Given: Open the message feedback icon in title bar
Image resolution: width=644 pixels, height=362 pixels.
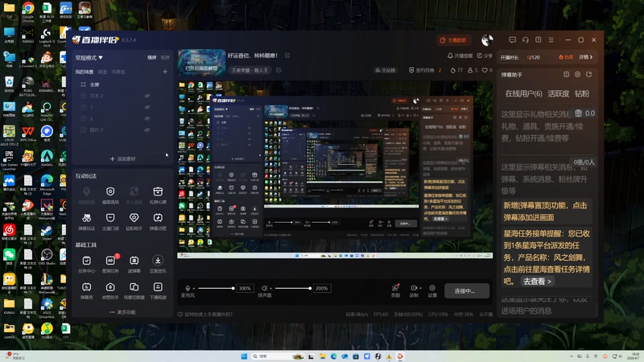Looking at the screenshot, I should pyautogui.click(x=512, y=39).
